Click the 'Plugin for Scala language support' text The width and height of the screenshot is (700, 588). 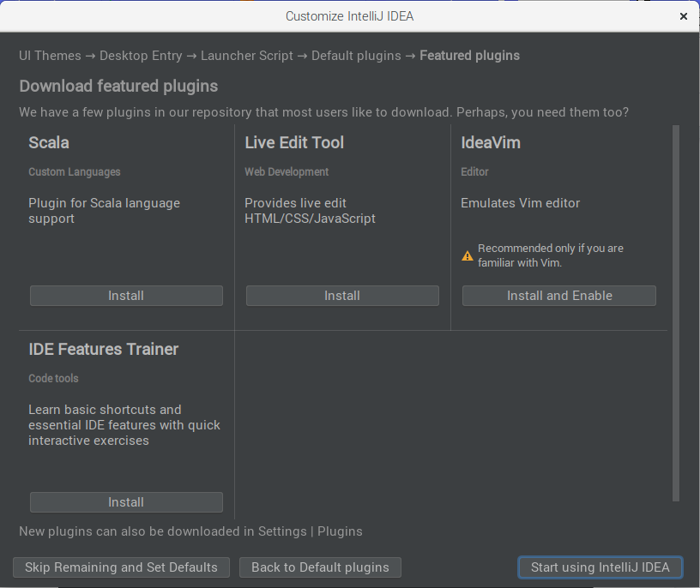(x=105, y=211)
